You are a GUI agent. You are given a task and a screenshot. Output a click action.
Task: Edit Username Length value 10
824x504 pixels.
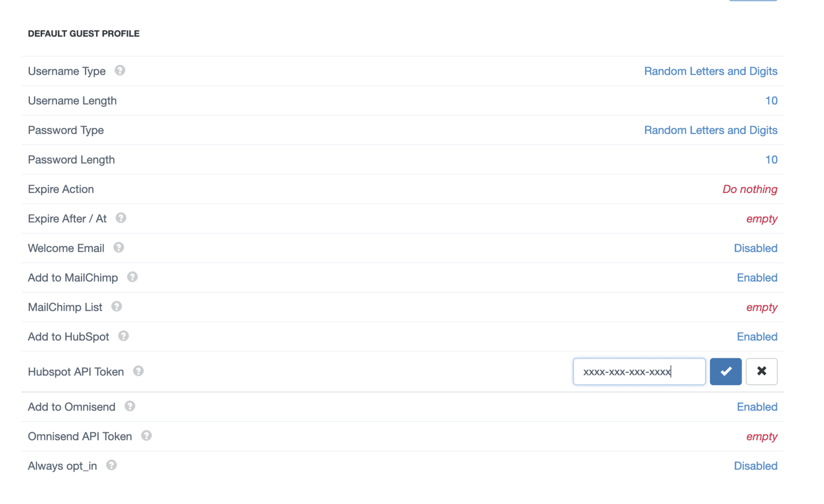click(771, 101)
